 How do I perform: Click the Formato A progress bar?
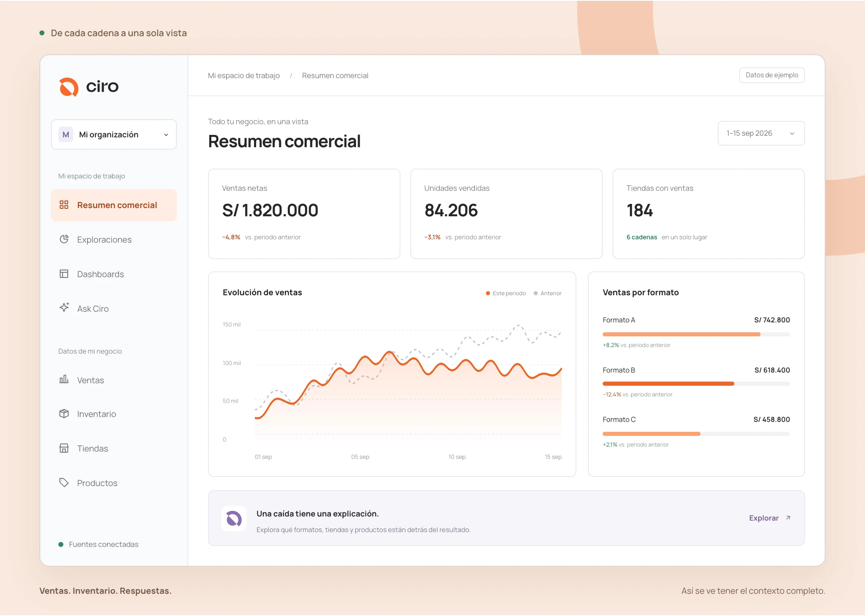coord(696,334)
